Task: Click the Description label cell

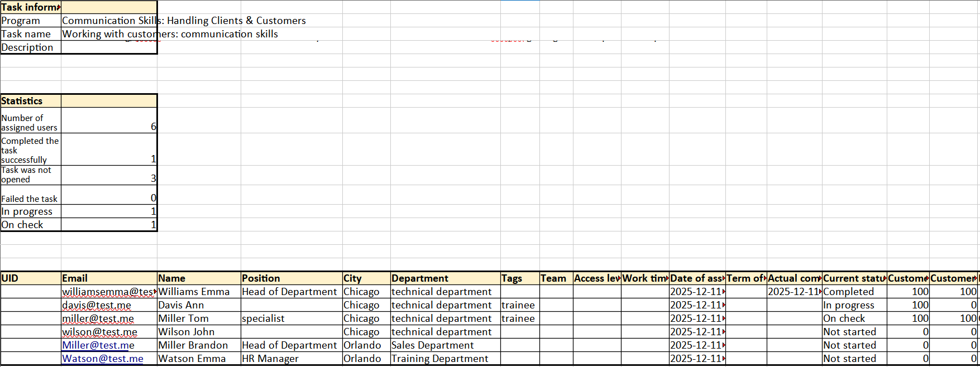Action: [30, 47]
